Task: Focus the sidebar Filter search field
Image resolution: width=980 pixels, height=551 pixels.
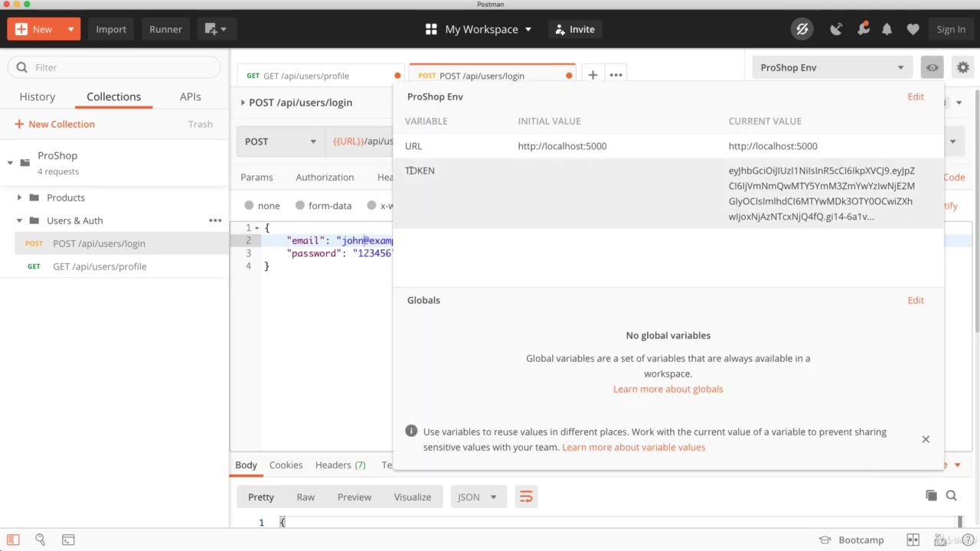Action: pyautogui.click(x=115, y=67)
